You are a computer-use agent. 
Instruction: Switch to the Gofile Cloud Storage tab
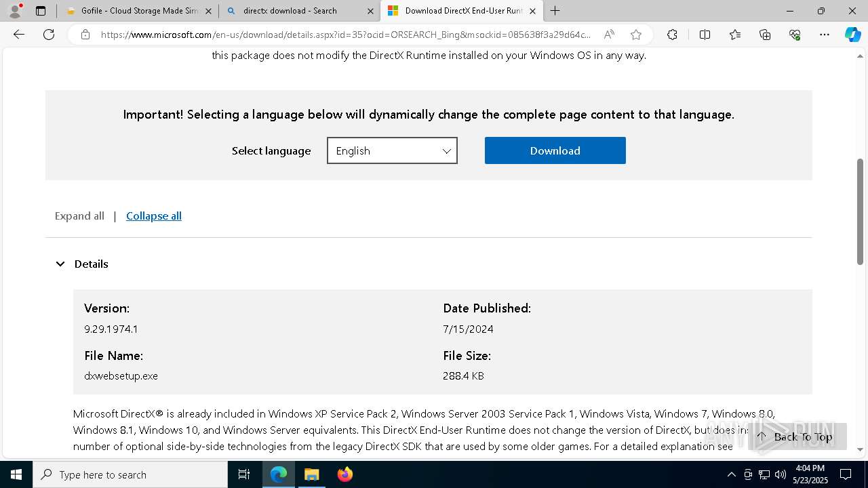pos(136,11)
